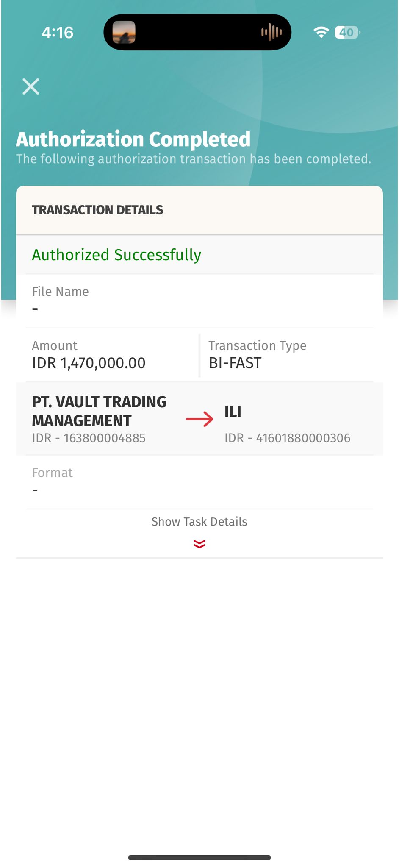
Task: Select recipient name ILI
Action: [x=233, y=412]
